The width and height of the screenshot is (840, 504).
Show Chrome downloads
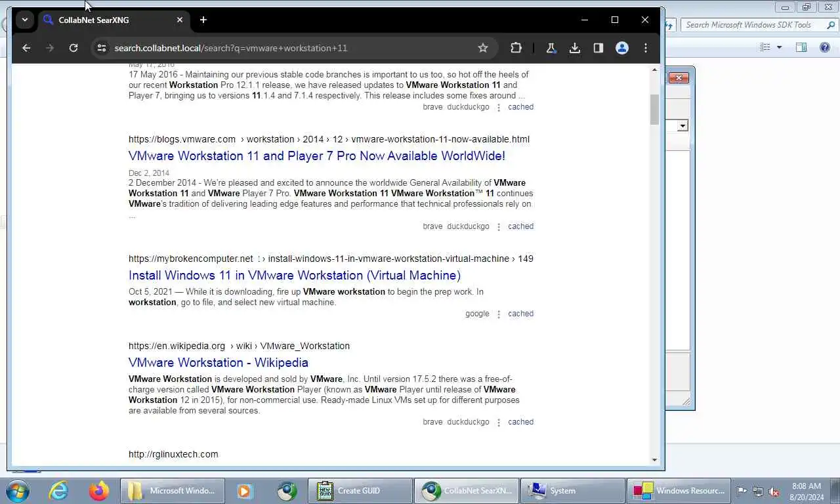[574, 48]
